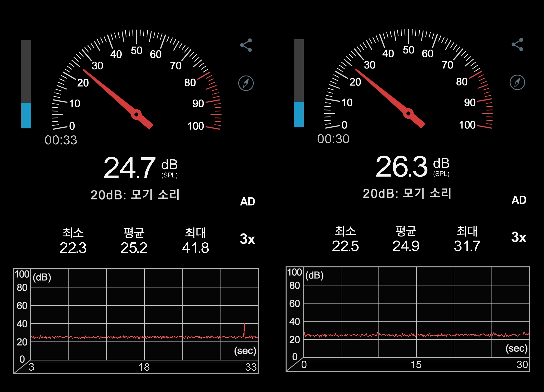The height and width of the screenshot is (392, 544).
Task: Tap AD label in right meter
Action: pyautogui.click(x=519, y=200)
